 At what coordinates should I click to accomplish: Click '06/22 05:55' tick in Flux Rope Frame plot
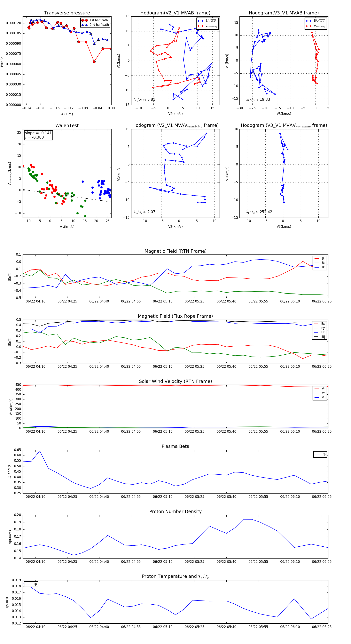(x=258, y=366)
